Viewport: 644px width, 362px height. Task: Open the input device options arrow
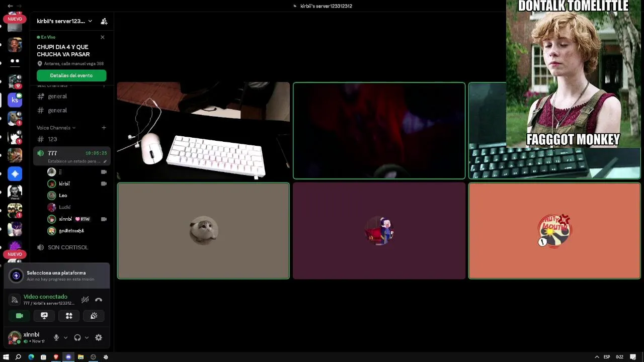pyautogui.click(x=65, y=338)
